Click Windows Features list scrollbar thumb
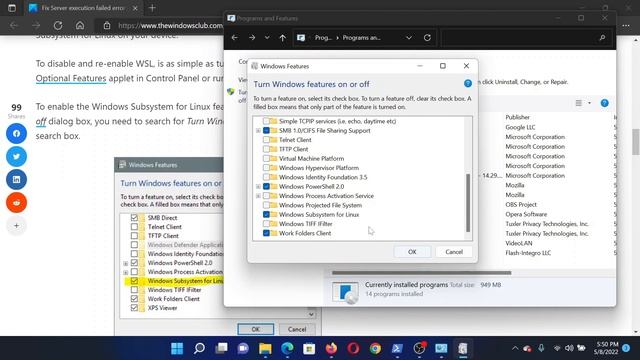640x360 pixels. [x=468, y=203]
